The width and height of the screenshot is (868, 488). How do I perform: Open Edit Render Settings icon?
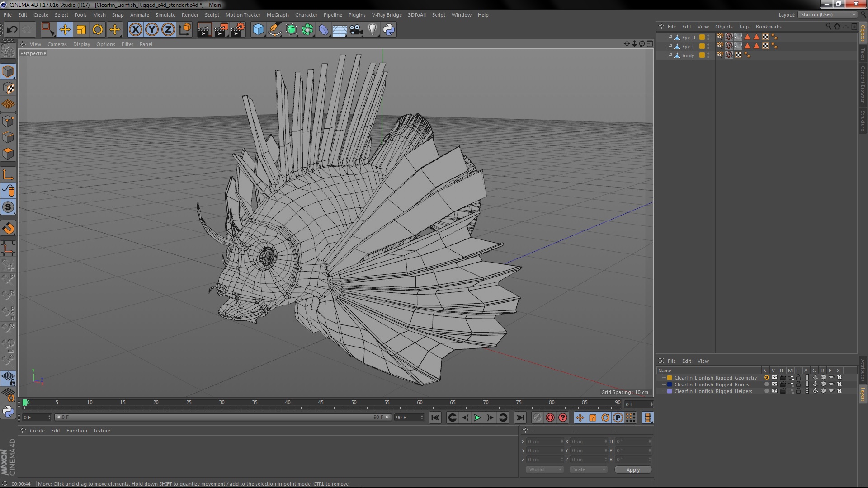pyautogui.click(x=238, y=30)
